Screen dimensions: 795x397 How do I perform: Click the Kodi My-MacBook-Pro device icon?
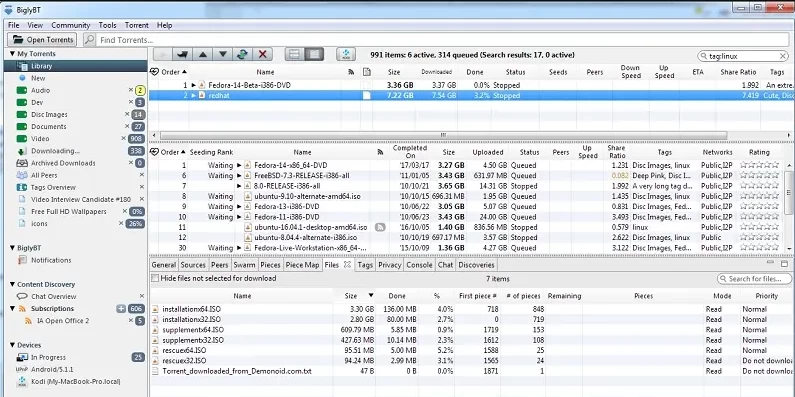coord(21,382)
